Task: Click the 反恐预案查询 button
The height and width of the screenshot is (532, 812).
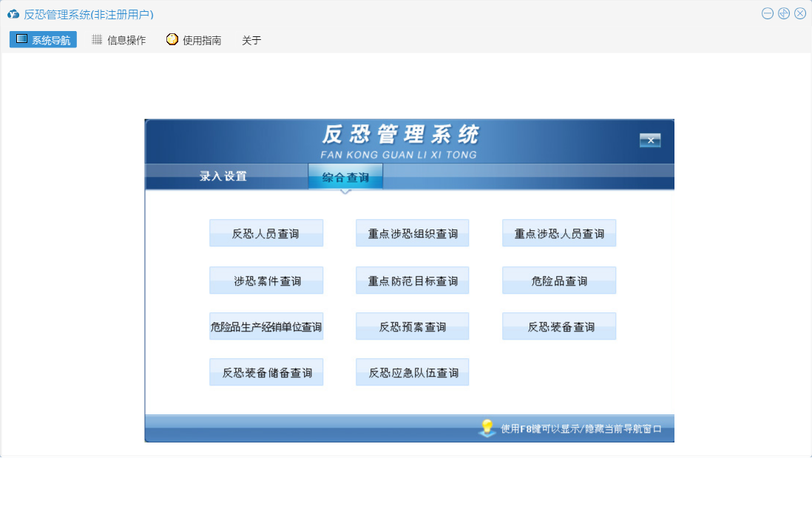Action: click(413, 326)
